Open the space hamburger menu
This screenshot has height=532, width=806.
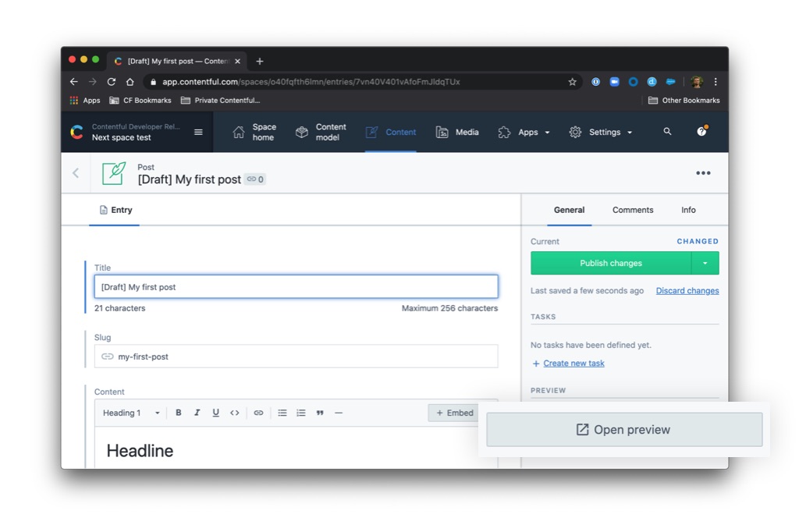pos(198,132)
